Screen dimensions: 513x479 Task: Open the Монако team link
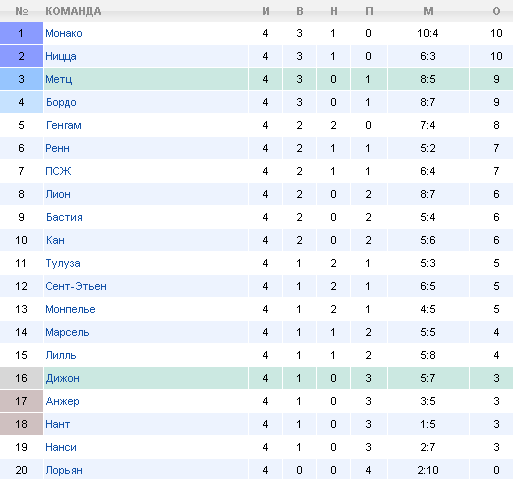point(64,33)
